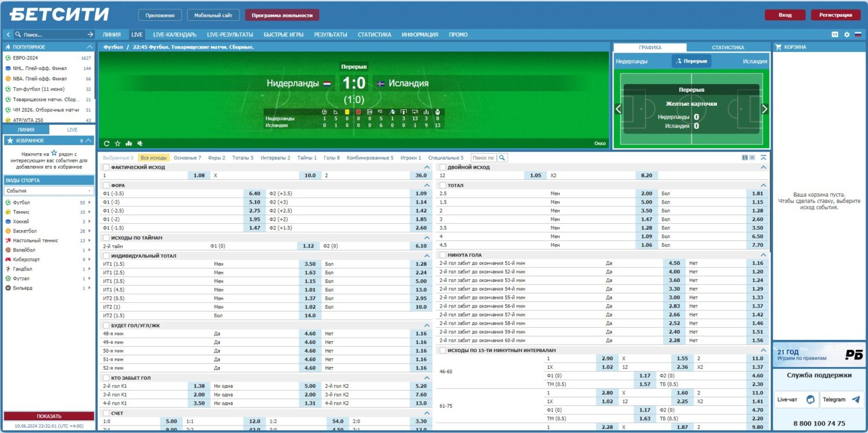868x433 pixels.
Task: Click the sidebar Поиск search field
Action: pyautogui.click(x=53, y=35)
